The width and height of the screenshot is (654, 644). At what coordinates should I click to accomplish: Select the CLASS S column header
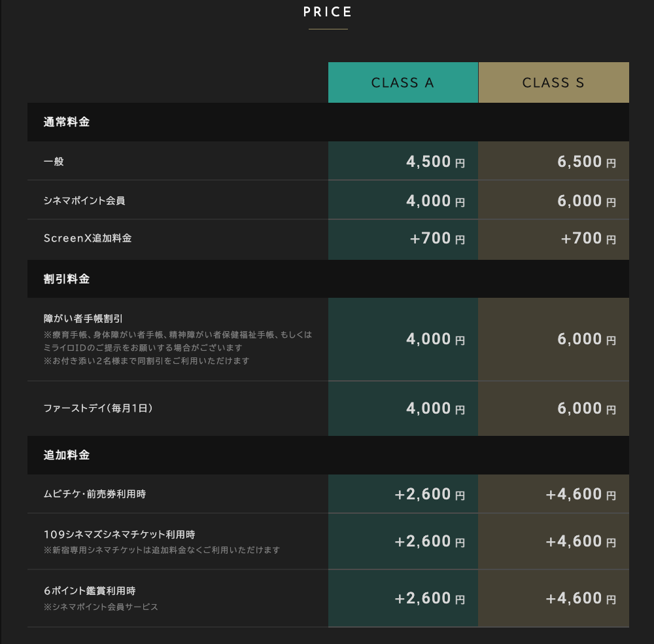coord(553,82)
